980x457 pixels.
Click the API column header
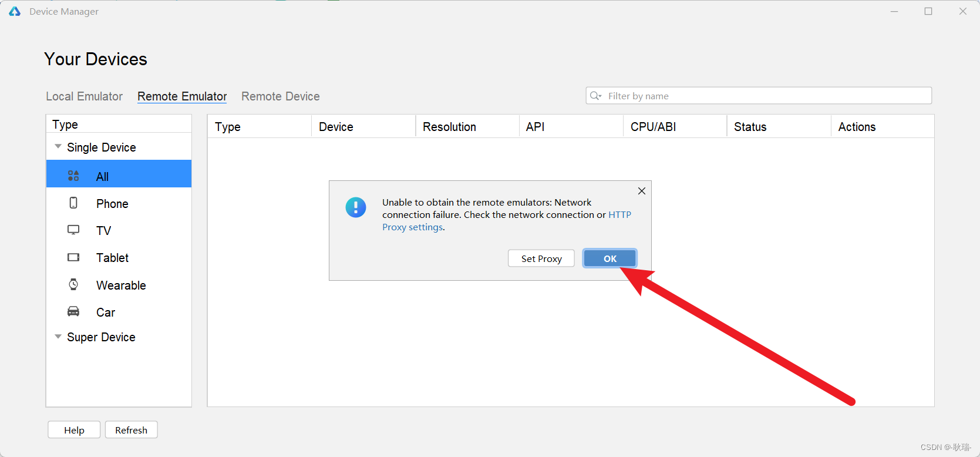click(571, 127)
